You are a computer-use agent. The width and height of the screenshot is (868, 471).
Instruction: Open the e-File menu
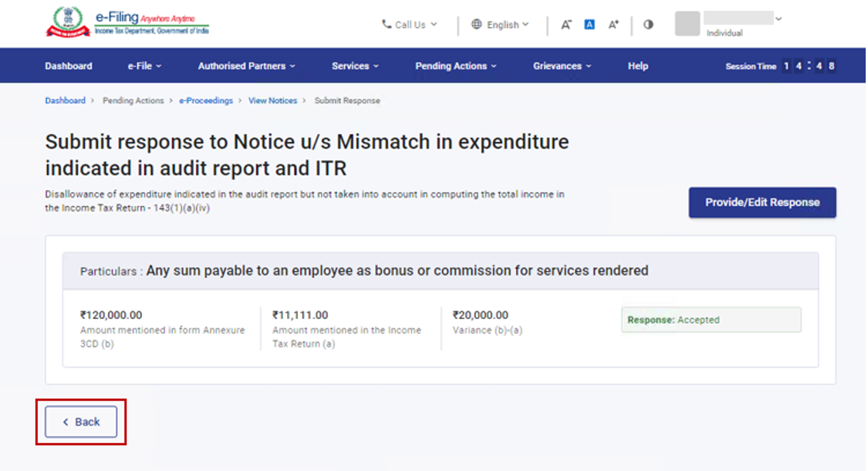[144, 66]
